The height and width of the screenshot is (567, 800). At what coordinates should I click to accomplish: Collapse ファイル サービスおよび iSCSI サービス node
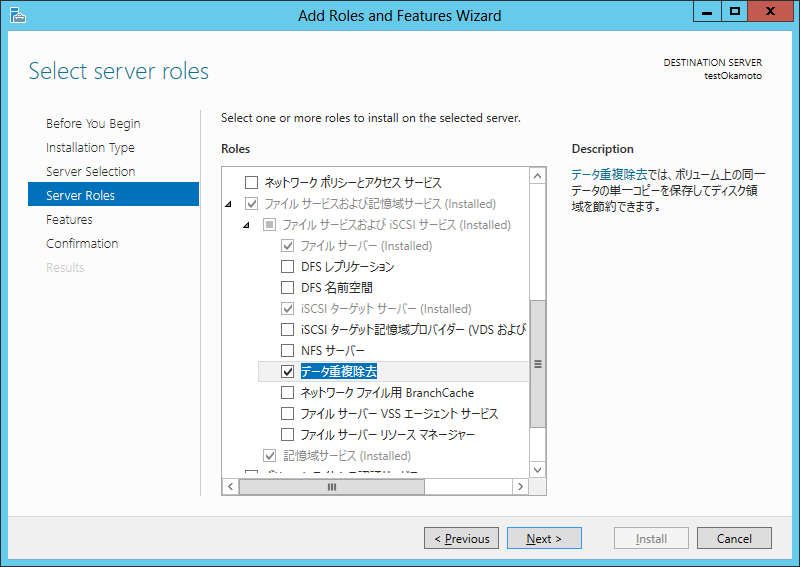[248, 225]
